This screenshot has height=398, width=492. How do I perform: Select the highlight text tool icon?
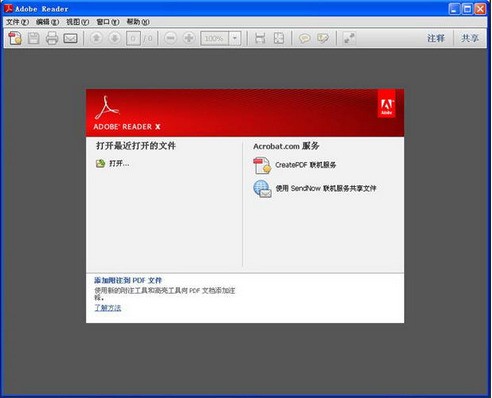[x=323, y=38]
